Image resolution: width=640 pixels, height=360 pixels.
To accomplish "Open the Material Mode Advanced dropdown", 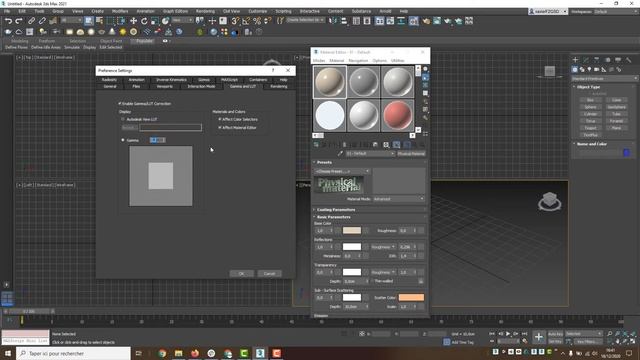I will click(398, 199).
